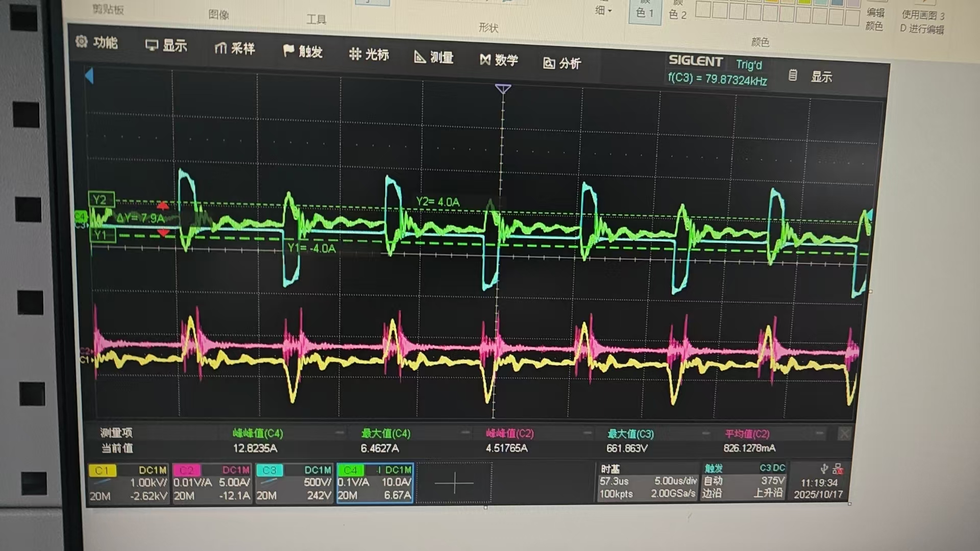Open the 显示 menu with the monitor icon
980x551 pixels.
166,46
